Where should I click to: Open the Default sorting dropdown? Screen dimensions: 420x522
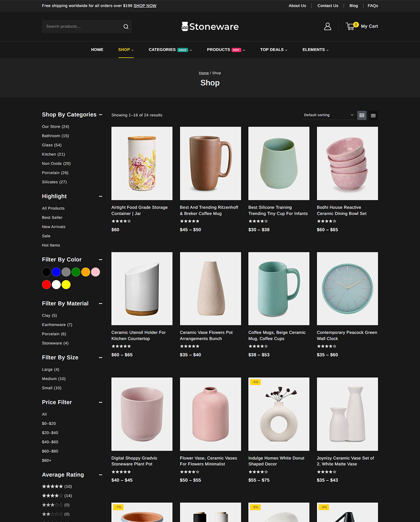click(329, 115)
